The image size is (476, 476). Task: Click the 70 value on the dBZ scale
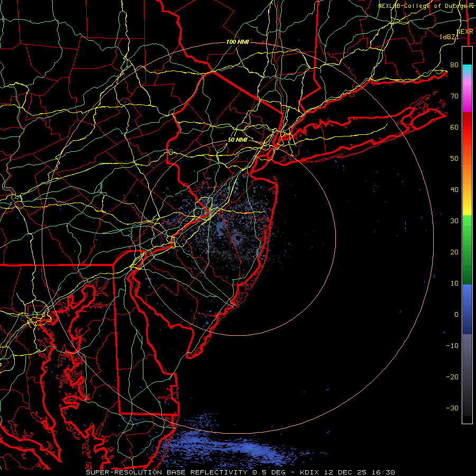[x=454, y=96]
